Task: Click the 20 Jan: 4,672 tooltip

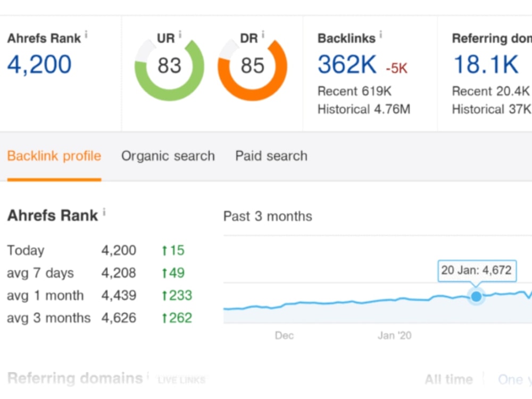Action: point(477,270)
